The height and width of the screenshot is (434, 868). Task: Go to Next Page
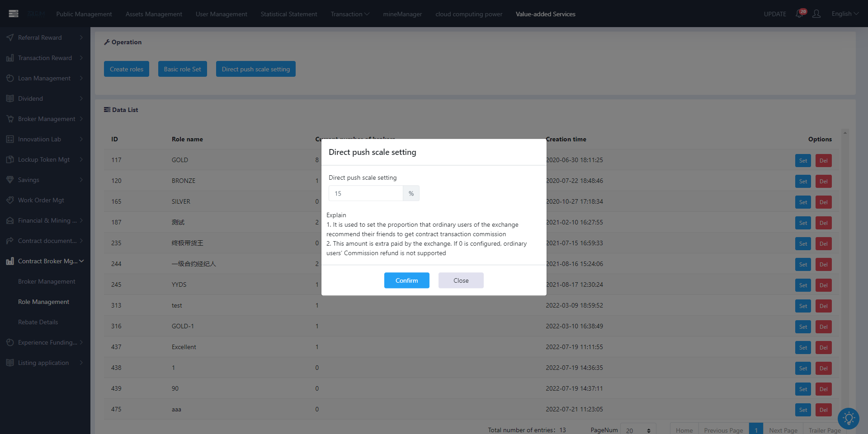[x=783, y=430]
